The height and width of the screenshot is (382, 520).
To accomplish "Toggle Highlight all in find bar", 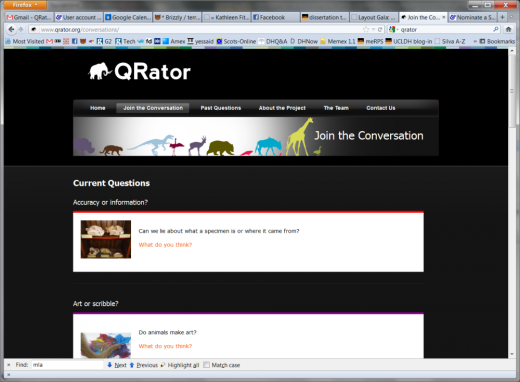I will (x=180, y=365).
